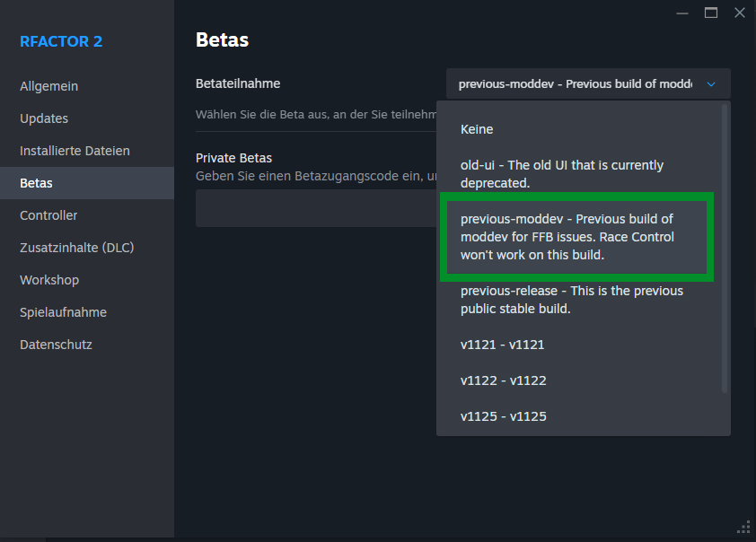Collapse the Betateilnahme dropdown via chevron arrow
756x542 pixels.
point(711,84)
